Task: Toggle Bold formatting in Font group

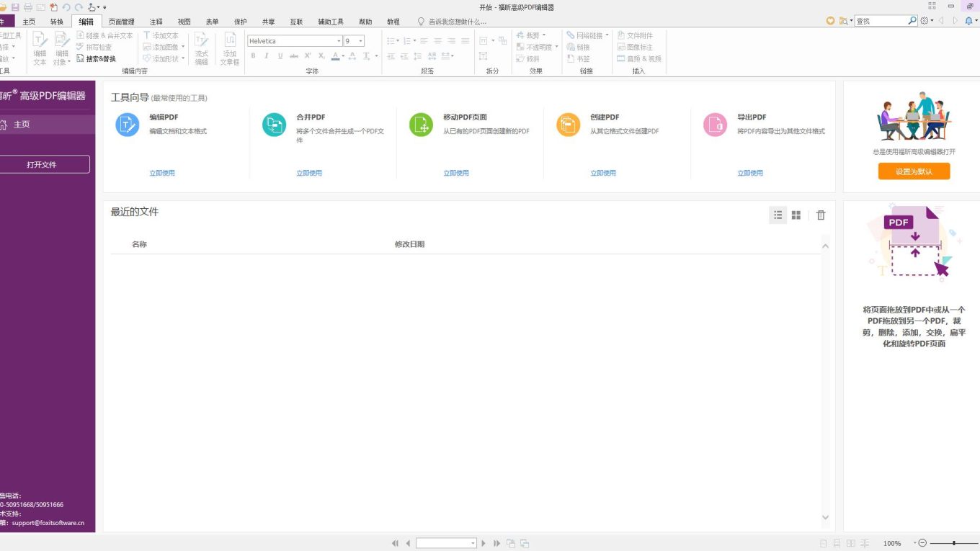Action: (253, 55)
